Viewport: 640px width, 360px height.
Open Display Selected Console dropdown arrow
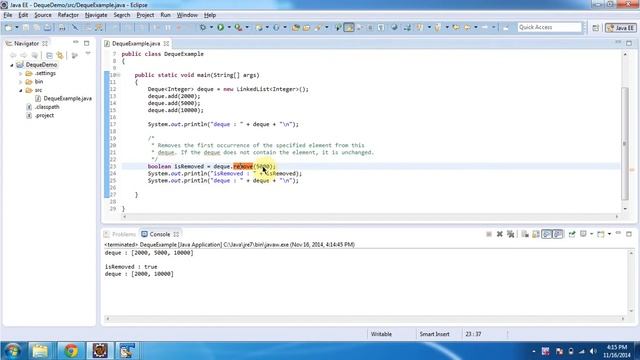[x=591, y=234]
